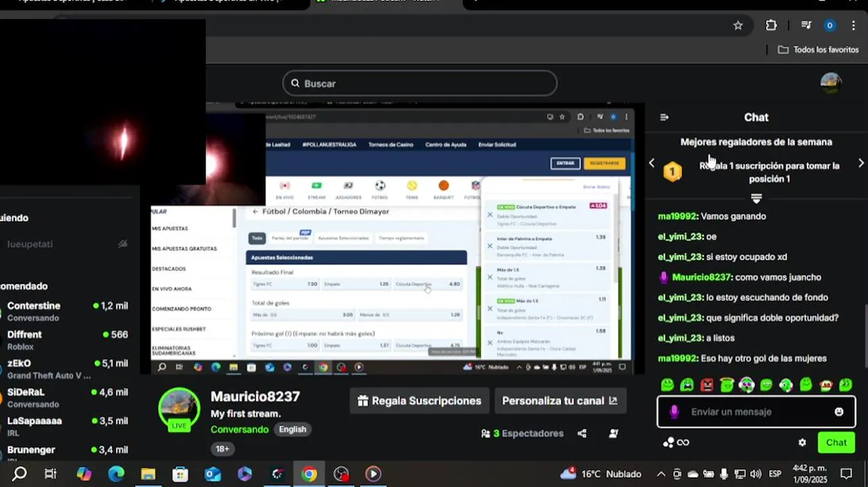Show previous top gifter with left arrow
The height and width of the screenshot is (487, 868).
pyautogui.click(x=652, y=163)
